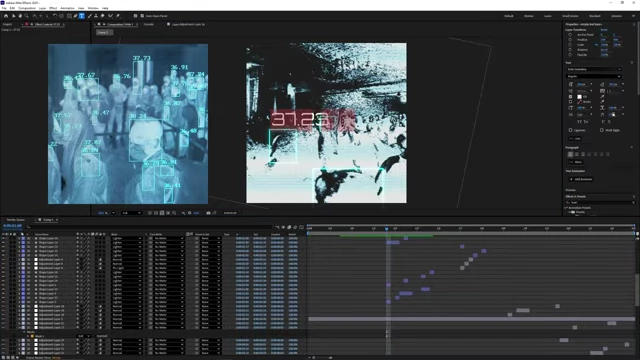Open the Properties panel menu
Screen dimensions: 640x360
coord(634,24)
